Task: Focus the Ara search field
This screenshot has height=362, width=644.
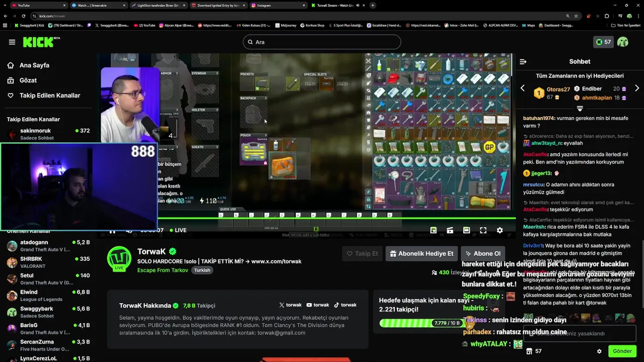Action: (x=322, y=42)
